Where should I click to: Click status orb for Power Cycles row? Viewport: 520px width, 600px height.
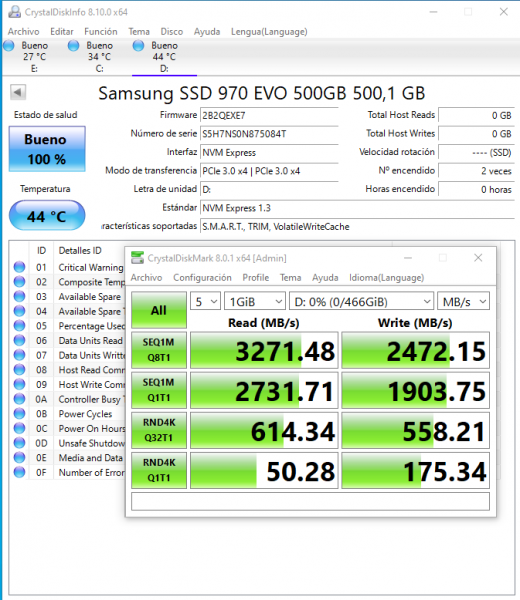click(20, 414)
